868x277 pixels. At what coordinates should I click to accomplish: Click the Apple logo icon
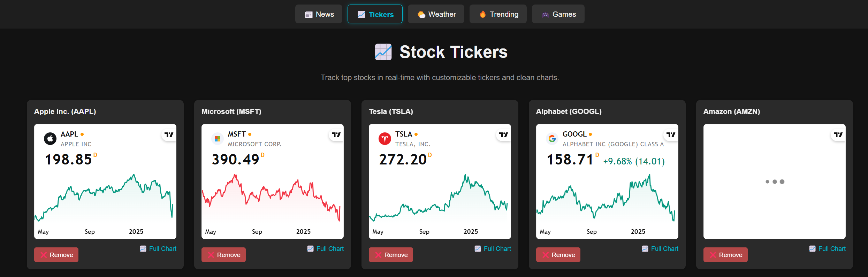click(50, 139)
